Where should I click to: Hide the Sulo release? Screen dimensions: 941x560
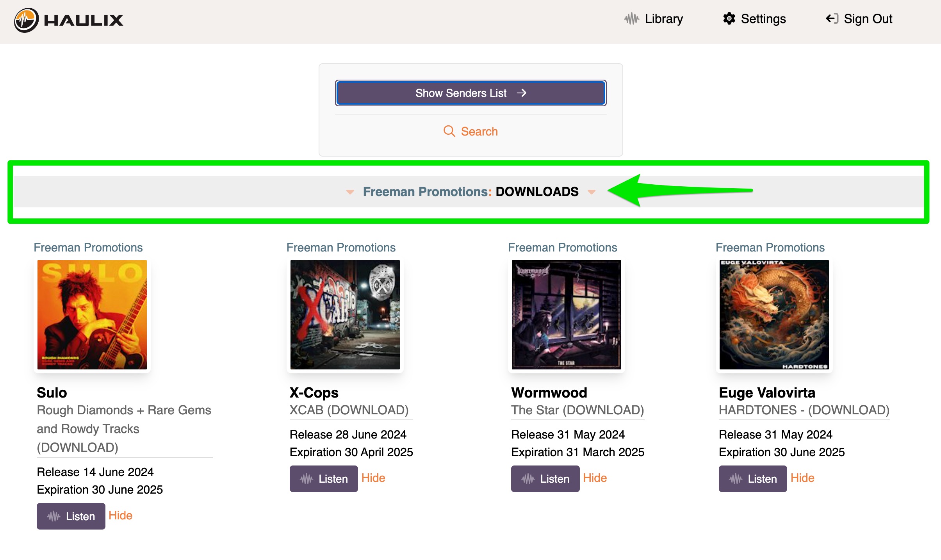click(120, 515)
